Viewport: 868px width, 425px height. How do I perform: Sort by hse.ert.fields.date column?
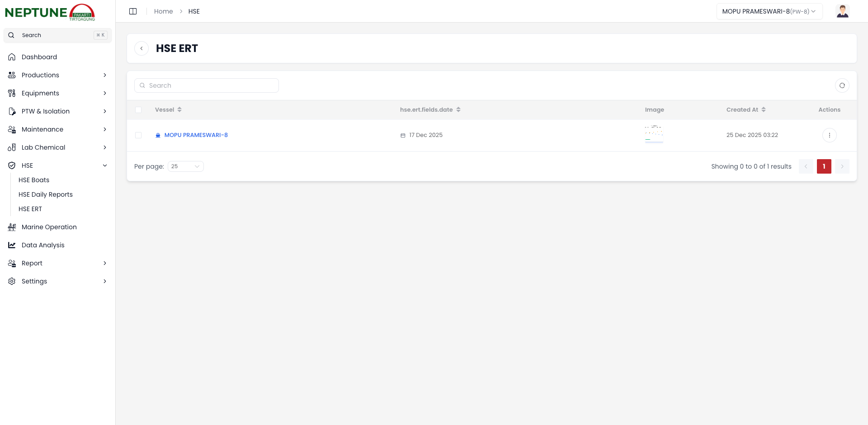[x=458, y=110]
